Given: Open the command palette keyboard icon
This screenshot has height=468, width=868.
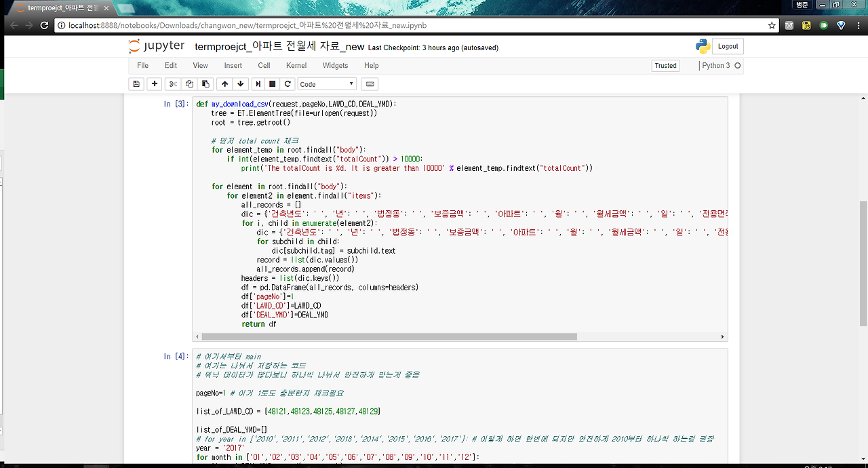Looking at the screenshot, I should 370,84.
